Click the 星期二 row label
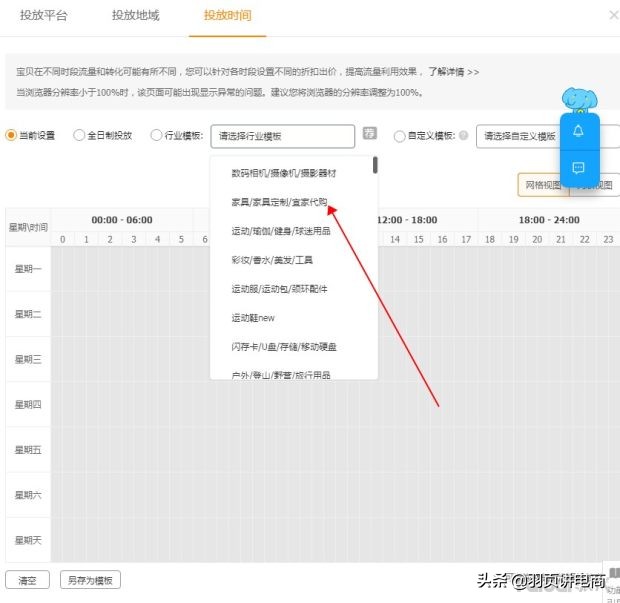Image resolution: width=620 pixels, height=603 pixels. tap(28, 314)
